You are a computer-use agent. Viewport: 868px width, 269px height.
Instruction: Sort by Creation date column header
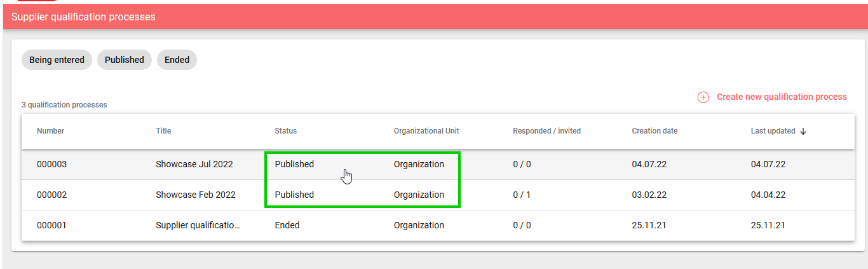pos(654,131)
